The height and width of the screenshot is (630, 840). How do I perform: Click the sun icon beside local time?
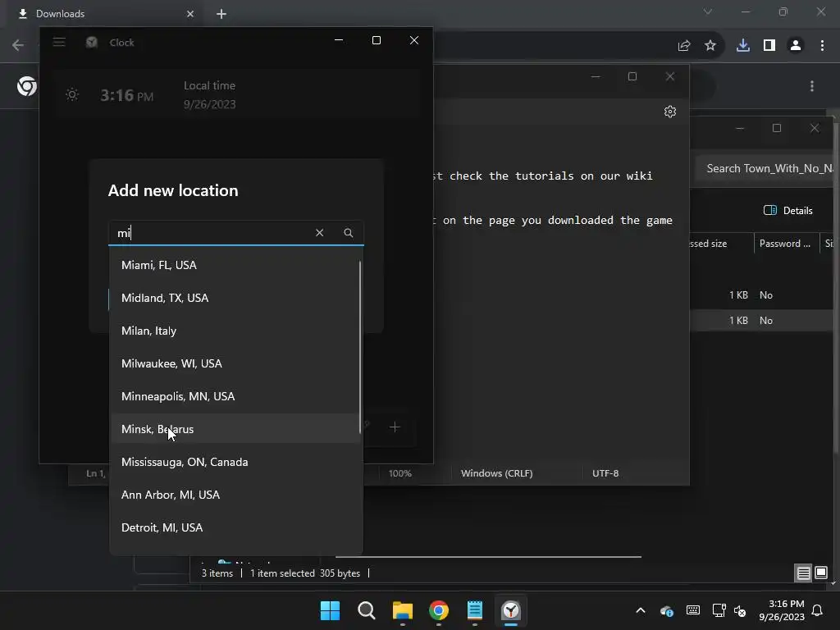coord(72,95)
